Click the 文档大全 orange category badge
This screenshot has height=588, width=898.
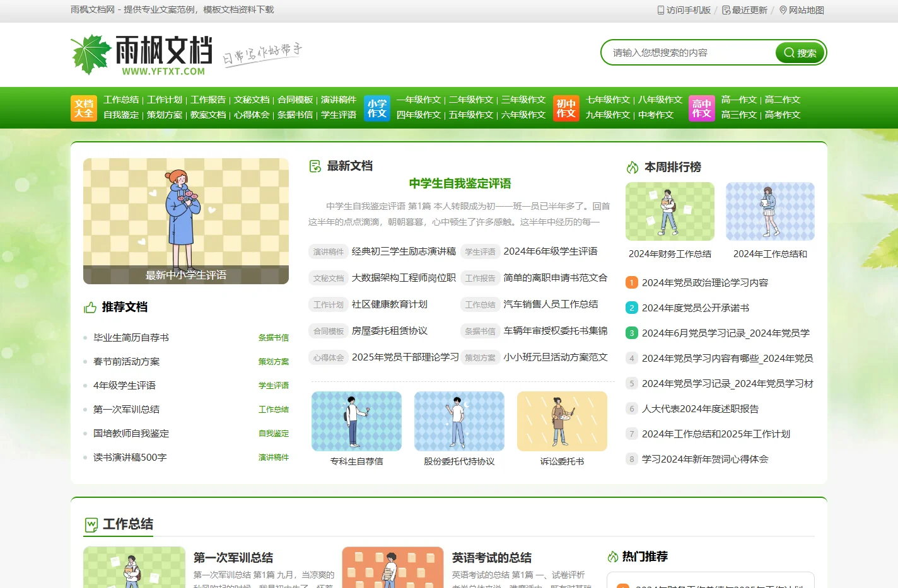coord(84,108)
